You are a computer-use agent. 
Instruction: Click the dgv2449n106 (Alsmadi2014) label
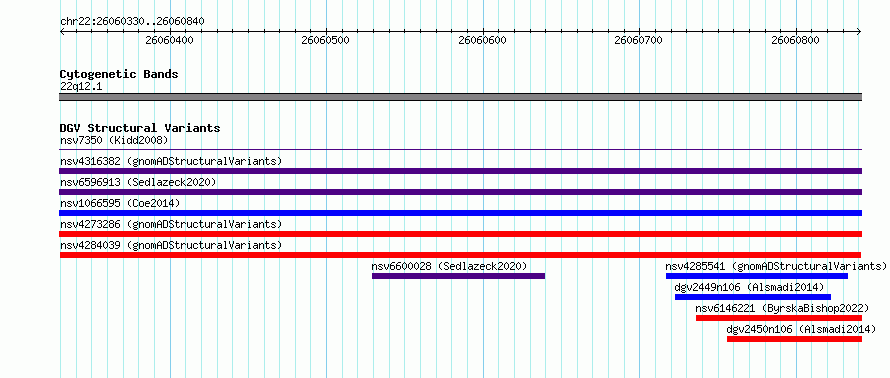coord(749,287)
